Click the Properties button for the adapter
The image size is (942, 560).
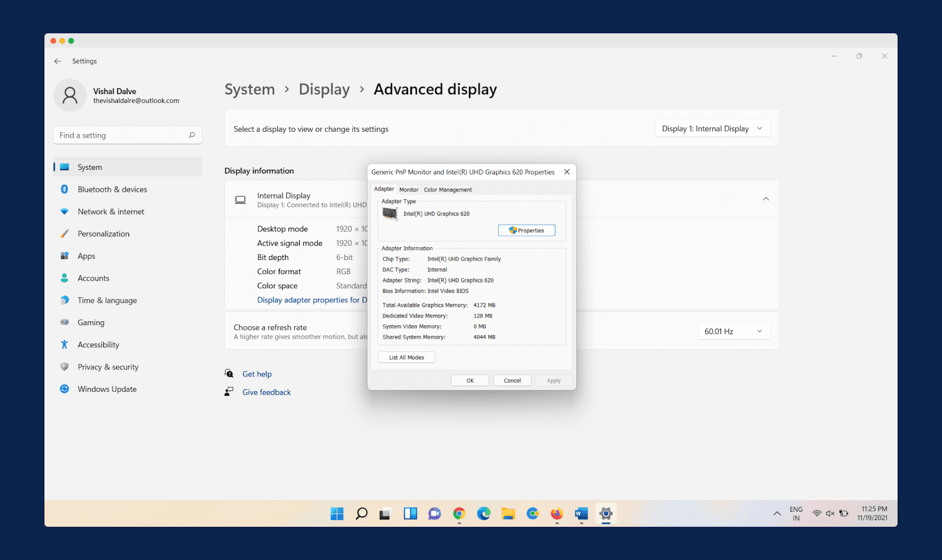click(526, 230)
